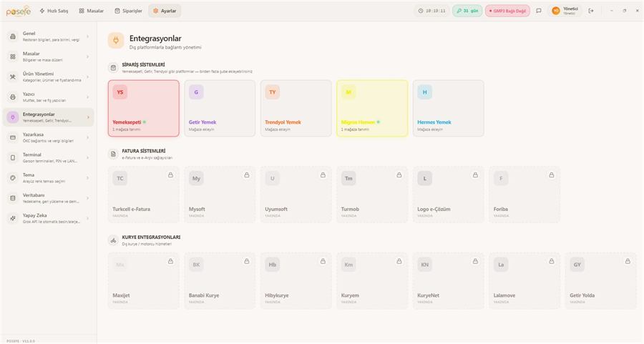Screen dimensions: 644x344
Task: Click the YS badge icon
Action: coord(120,92)
